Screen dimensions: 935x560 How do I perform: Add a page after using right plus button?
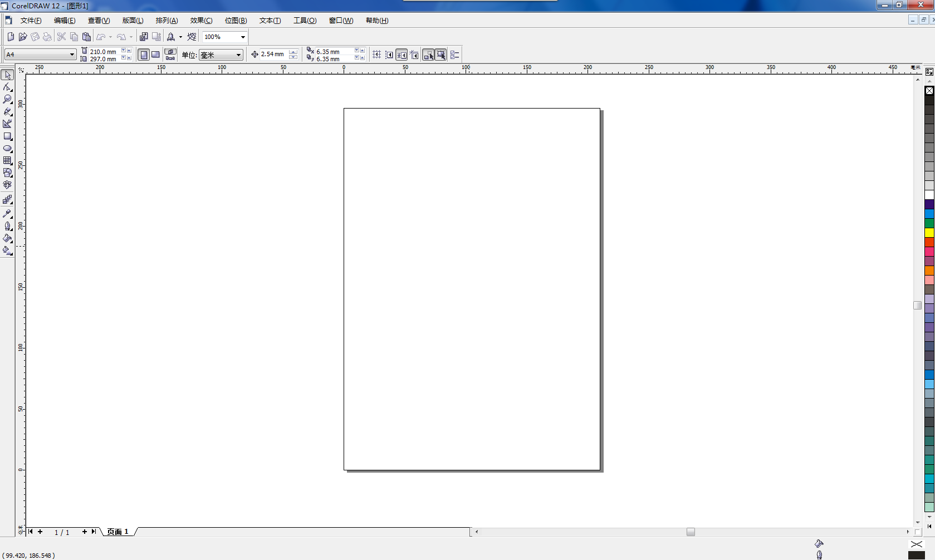point(85,532)
